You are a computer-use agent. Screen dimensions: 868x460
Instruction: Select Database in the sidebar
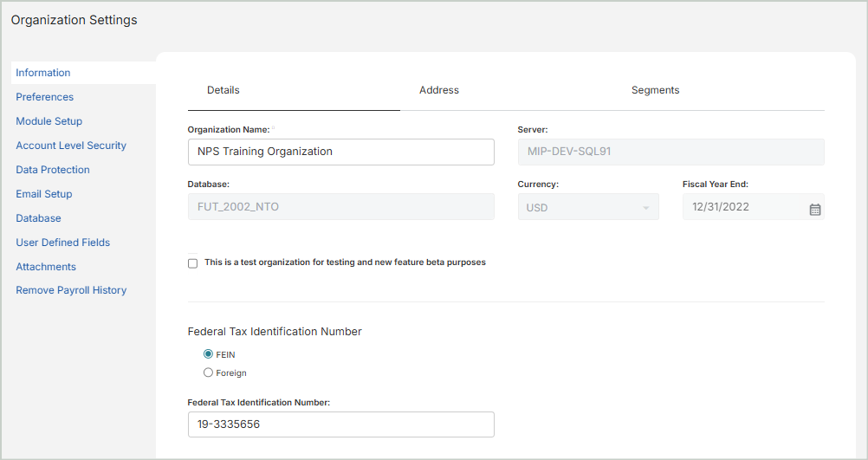[x=39, y=218]
